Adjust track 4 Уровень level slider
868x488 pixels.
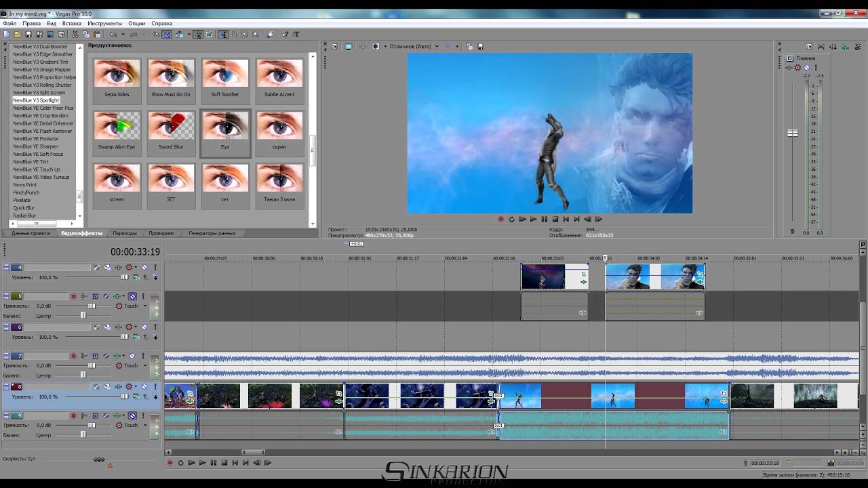pos(124,277)
